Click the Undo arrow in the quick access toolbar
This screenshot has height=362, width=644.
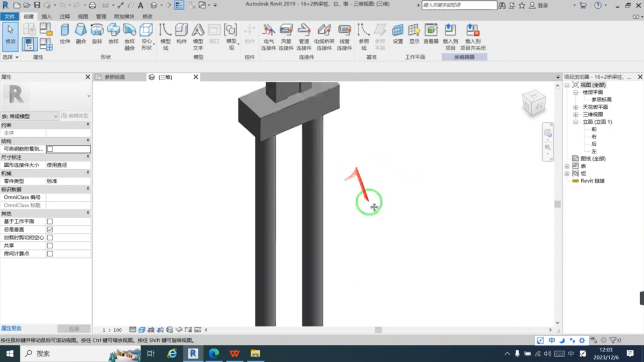pyautogui.click(x=62, y=5)
